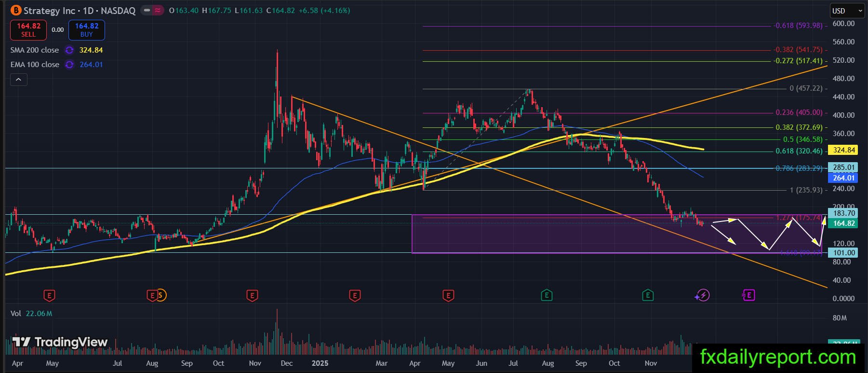Image resolution: width=868 pixels, height=373 pixels.
Task: Click the 164.82 SELL button
Action: point(28,30)
